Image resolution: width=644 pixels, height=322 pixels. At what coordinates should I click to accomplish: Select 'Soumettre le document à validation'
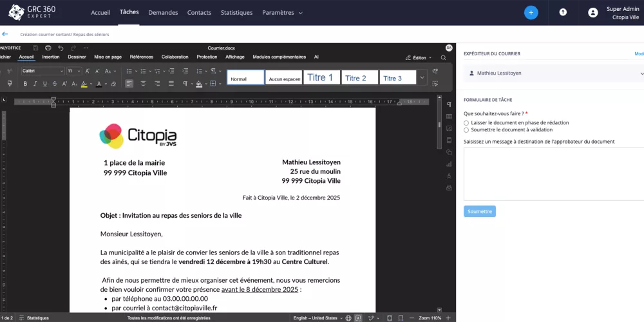click(466, 129)
